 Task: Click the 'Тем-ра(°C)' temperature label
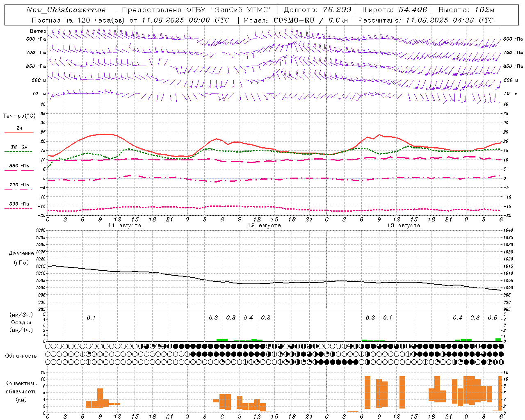[x=19, y=116]
